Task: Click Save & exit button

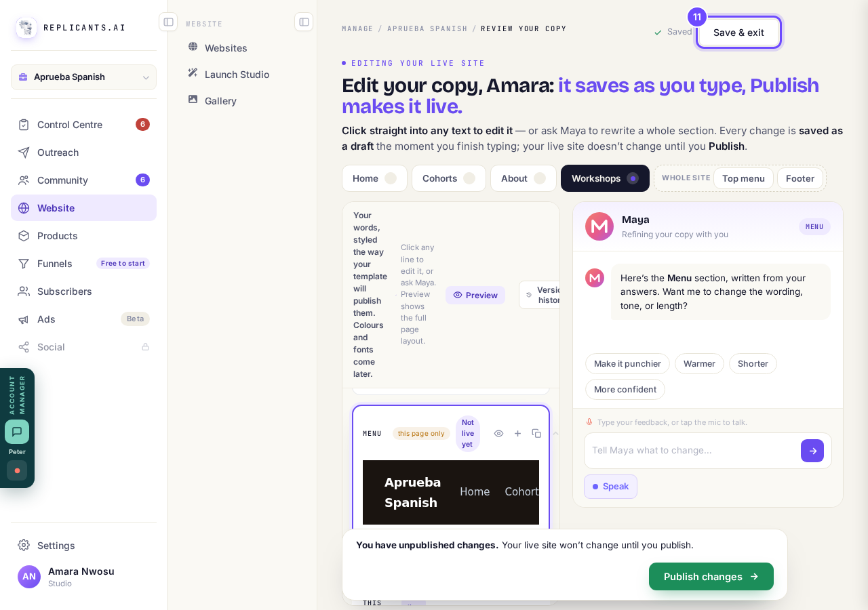Action: click(738, 33)
